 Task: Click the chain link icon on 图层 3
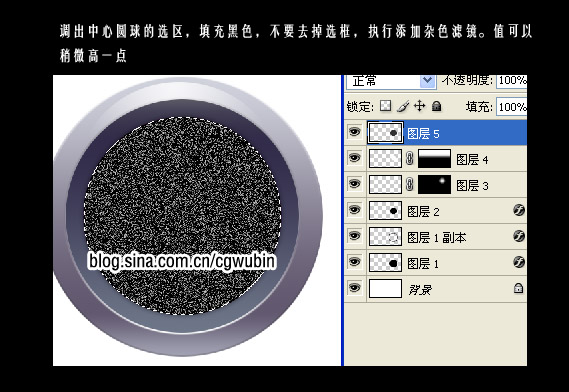point(410,184)
